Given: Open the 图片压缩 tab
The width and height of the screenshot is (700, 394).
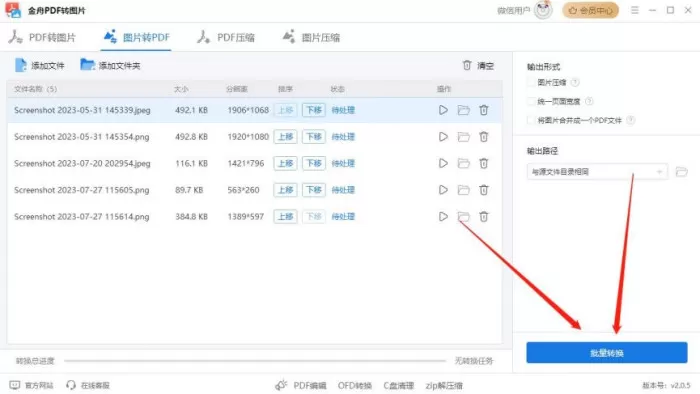Looking at the screenshot, I should click(x=311, y=37).
